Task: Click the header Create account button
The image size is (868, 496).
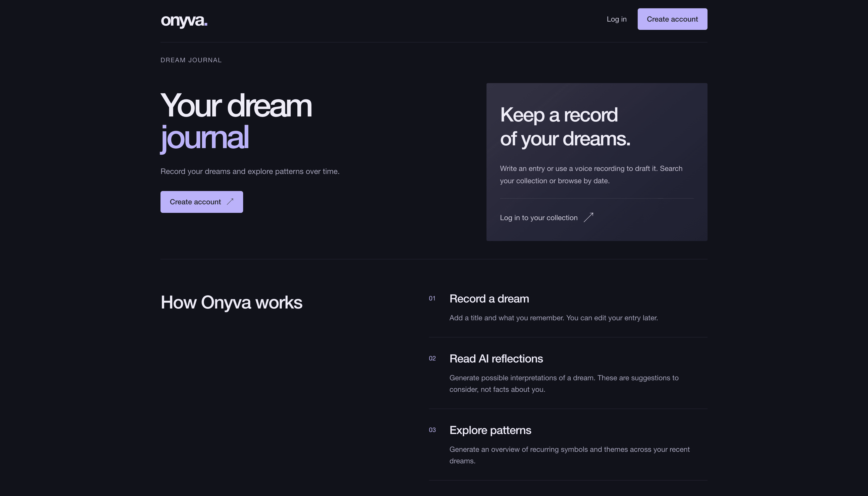Action: [x=672, y=19]
